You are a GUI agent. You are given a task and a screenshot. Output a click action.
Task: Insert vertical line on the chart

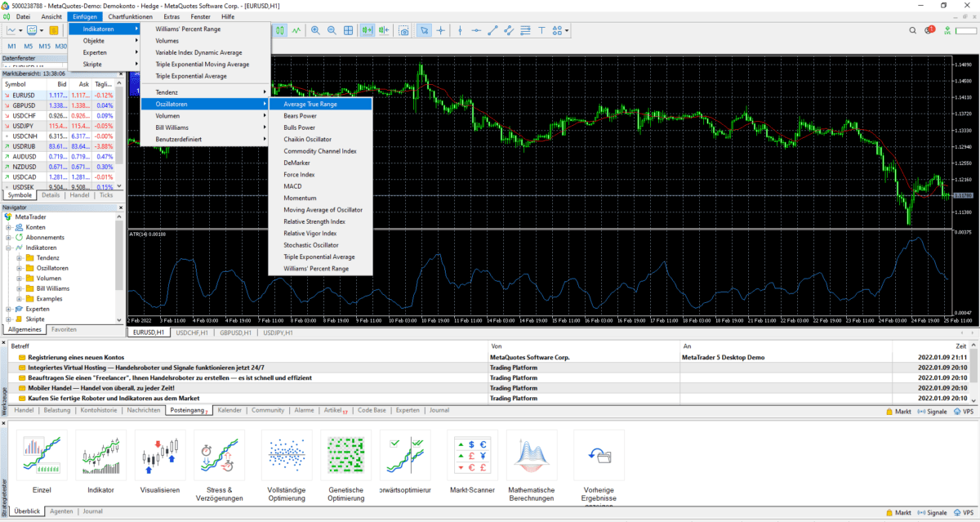[459, 30]
